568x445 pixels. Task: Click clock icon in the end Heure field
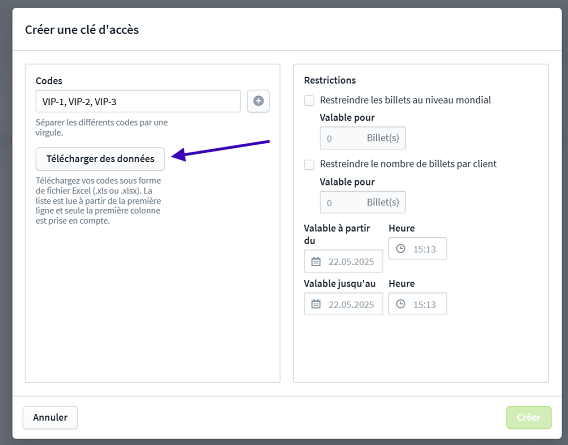[x=400, y=304]
